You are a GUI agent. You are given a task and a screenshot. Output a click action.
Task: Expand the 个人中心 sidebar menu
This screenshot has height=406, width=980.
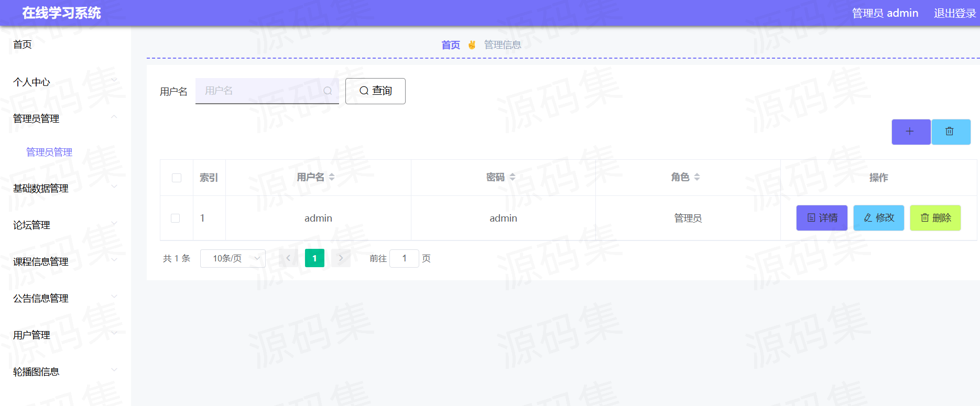[66, 82]
